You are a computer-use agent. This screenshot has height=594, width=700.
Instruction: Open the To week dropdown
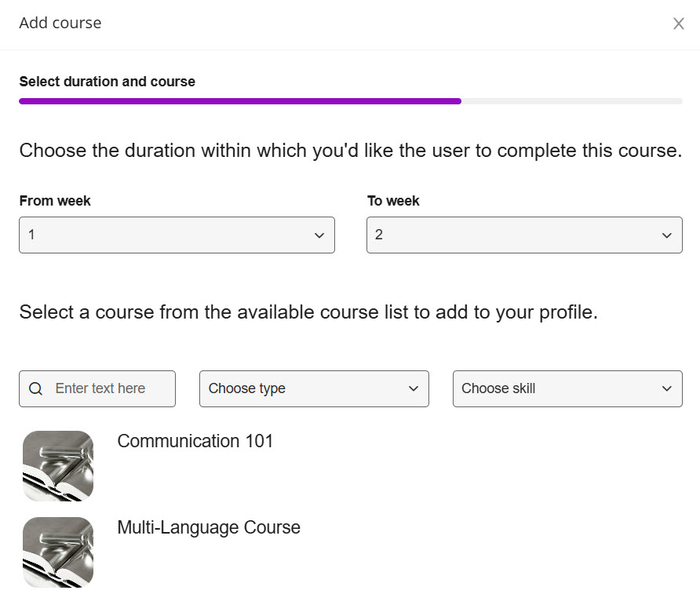click(x=524, y=235)
